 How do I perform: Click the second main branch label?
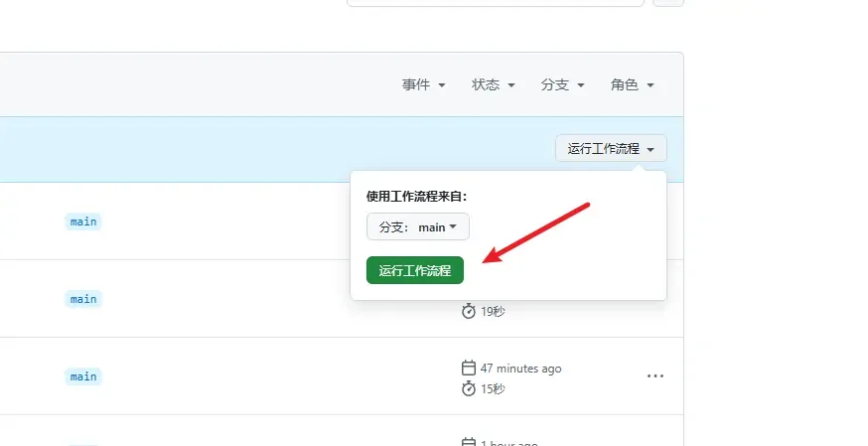[83, 299]
